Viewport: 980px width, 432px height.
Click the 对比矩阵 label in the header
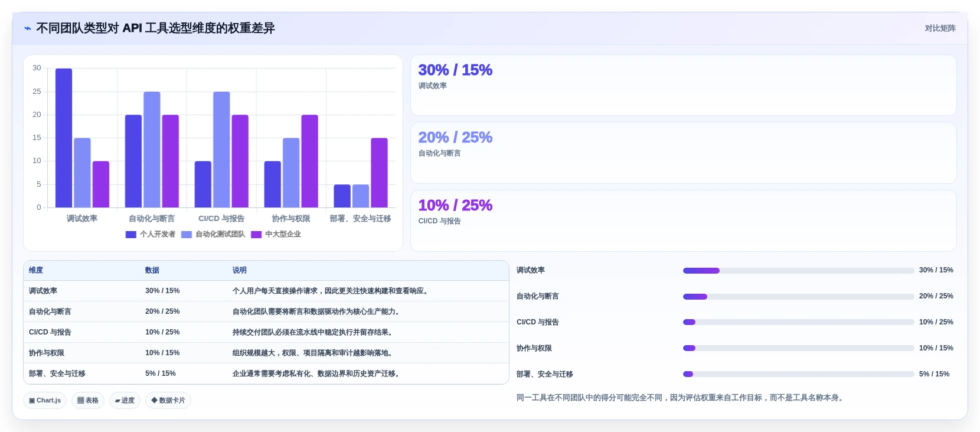pyautogui.click(x=940, y=28)
